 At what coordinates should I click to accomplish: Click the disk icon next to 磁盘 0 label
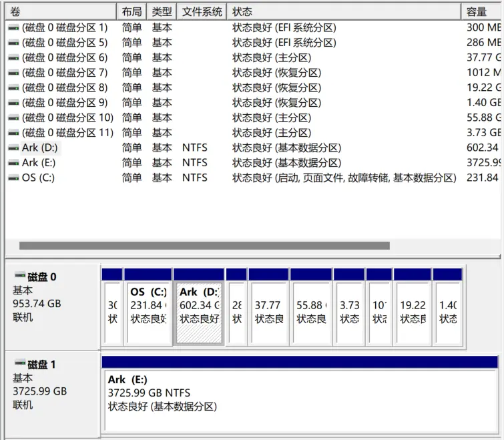(x=20, y=275)
